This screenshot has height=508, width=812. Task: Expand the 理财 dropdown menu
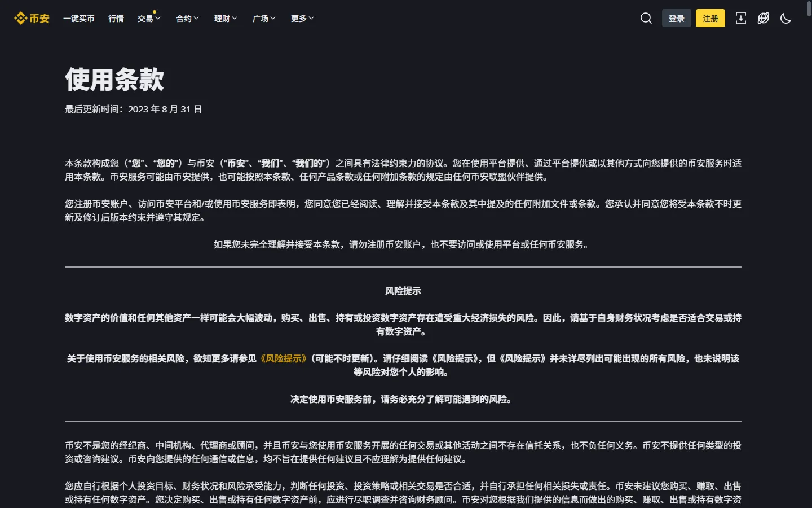point(226,19)
